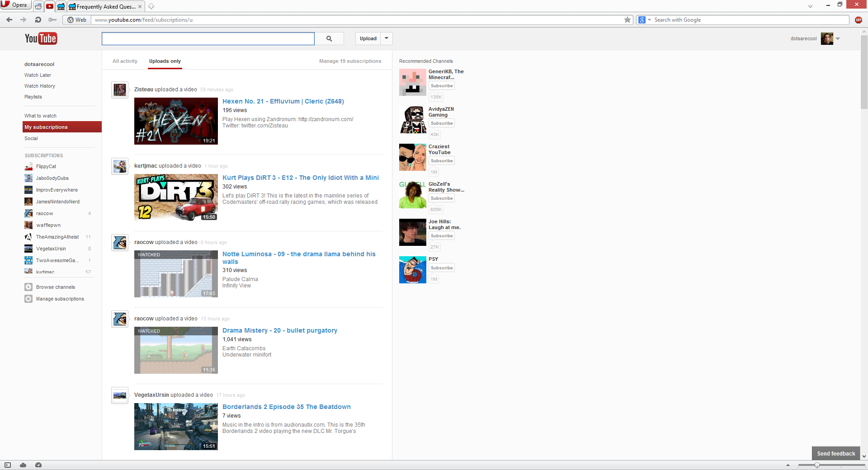The width and height of the screenshot is (868, 470).
Task: Open the zoom level arrow in status bar
Action: pos(788,465)
